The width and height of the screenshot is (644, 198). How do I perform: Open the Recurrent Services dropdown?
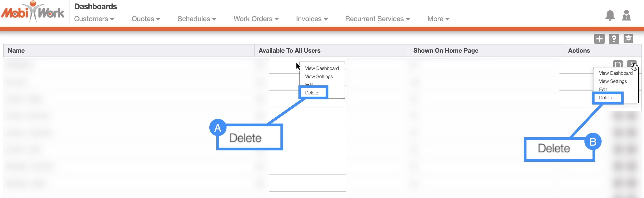click(x=377, y=19)
